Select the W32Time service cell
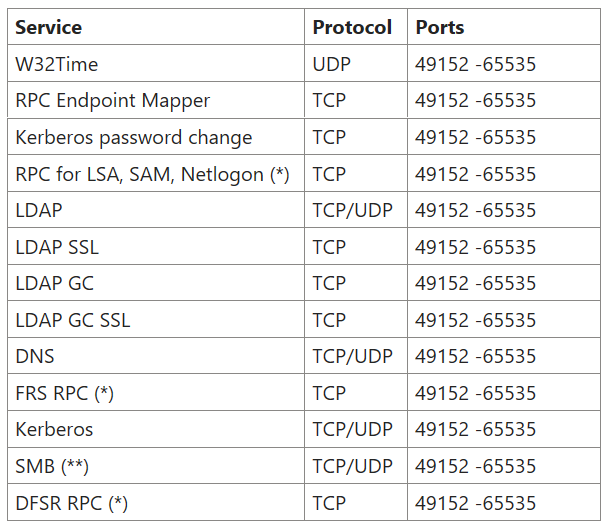The image size is (604, 523). (156, 64)
